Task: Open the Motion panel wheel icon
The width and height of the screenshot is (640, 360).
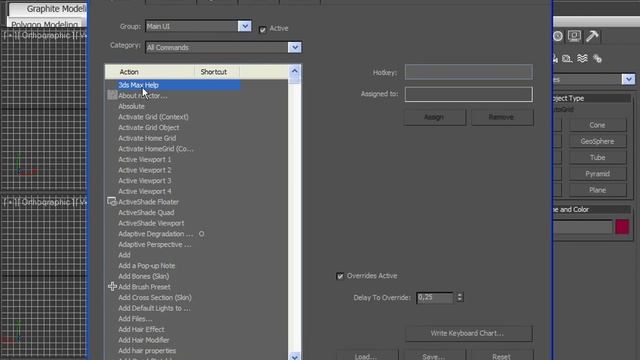Action: (558, 36)
